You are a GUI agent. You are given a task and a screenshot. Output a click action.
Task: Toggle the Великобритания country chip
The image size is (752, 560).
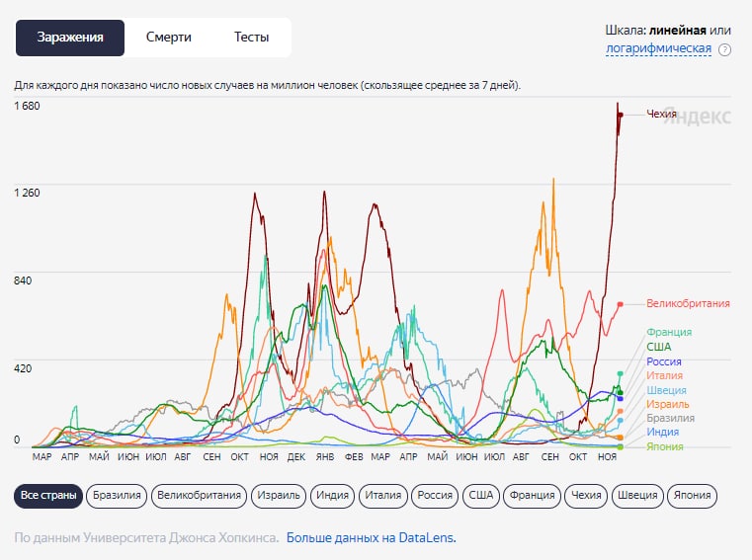click(x=199, y=495)
